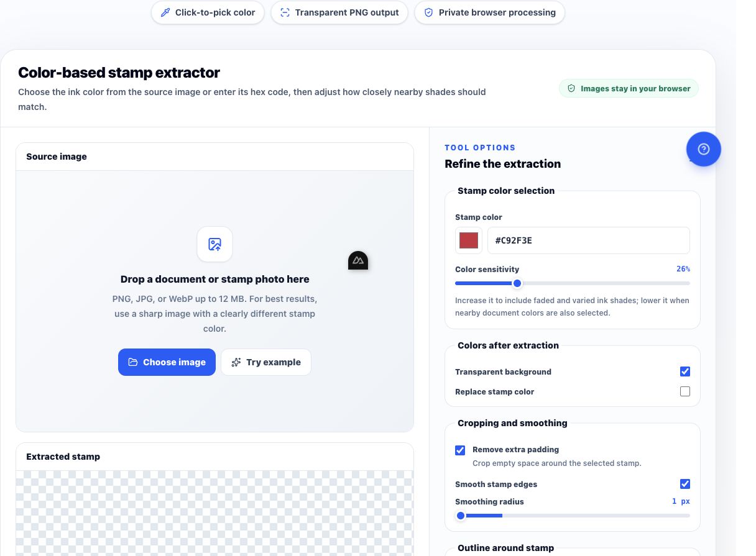756x556 pixels.
Task: Click the 'Outline around stamp' group title
Action: [505, 548]
